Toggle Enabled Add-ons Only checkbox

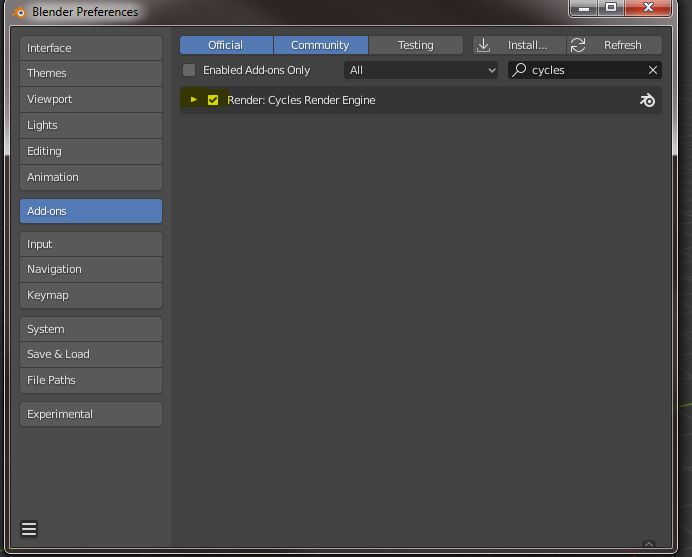coord(189,70)
